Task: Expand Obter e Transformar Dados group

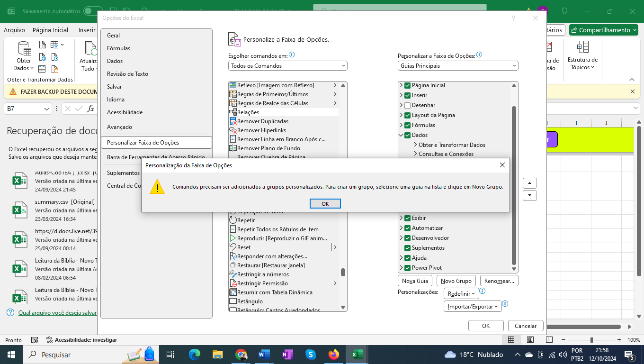Action: point(415,145)
